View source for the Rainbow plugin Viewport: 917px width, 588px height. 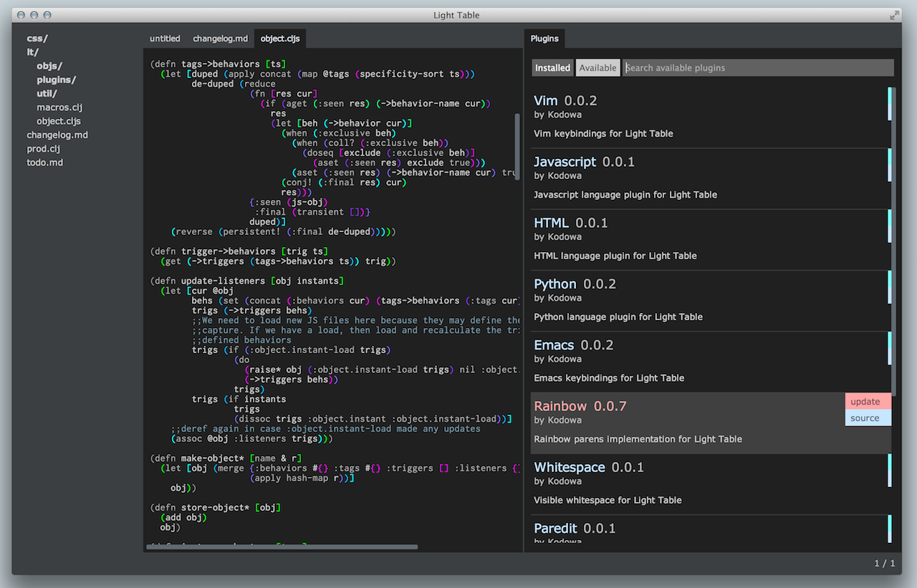pos(866,416)
